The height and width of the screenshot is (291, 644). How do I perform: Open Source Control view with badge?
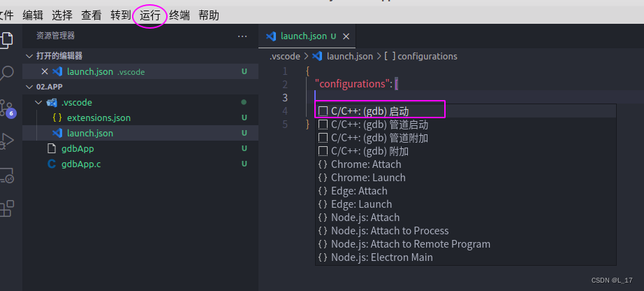(7, 108)
